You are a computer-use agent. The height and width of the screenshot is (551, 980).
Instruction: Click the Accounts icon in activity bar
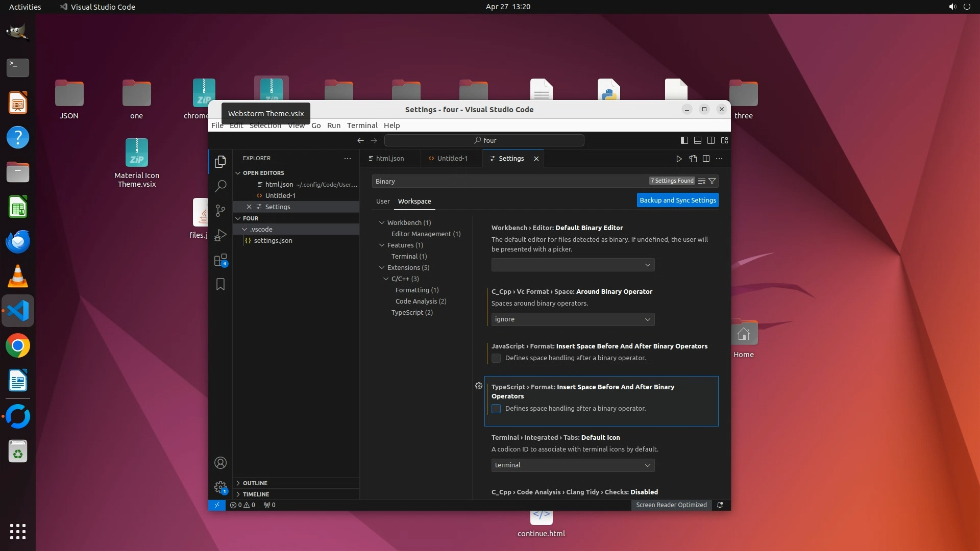[x=220, y=463]
